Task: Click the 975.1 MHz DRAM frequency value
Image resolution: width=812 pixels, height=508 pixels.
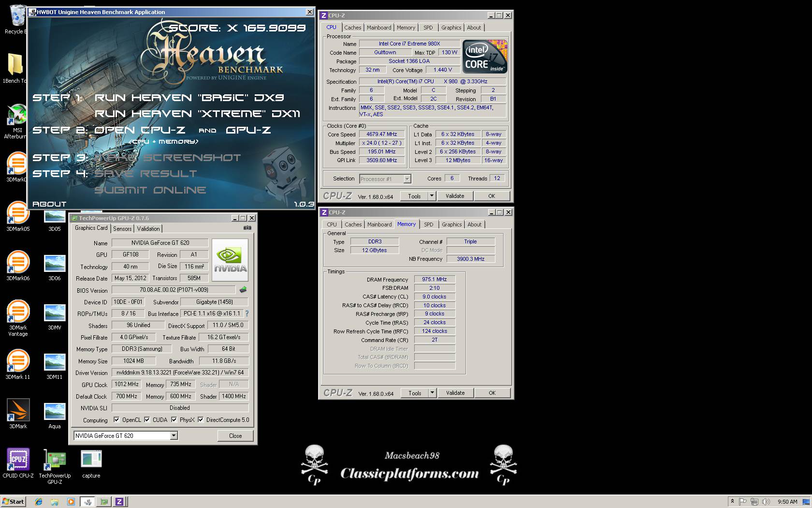Action: 435,279
